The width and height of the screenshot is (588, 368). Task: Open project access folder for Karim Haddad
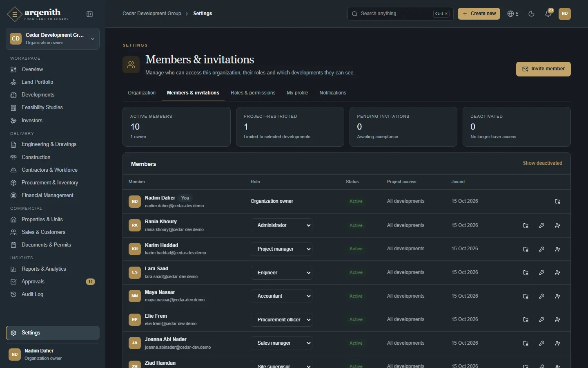(x=526, y=249)
